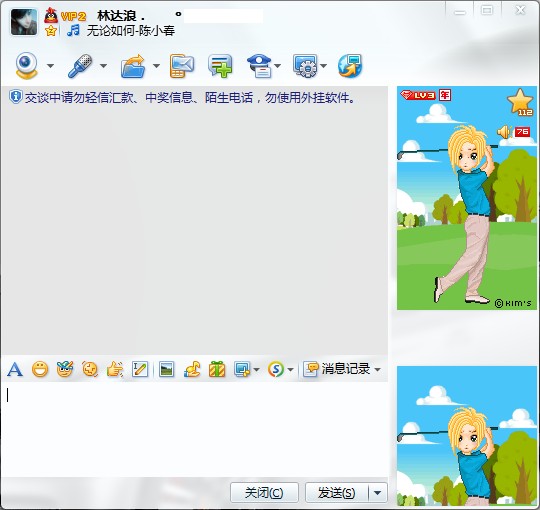Click my own QQ show avatar below
540x510 pixels.
point(467,436)
